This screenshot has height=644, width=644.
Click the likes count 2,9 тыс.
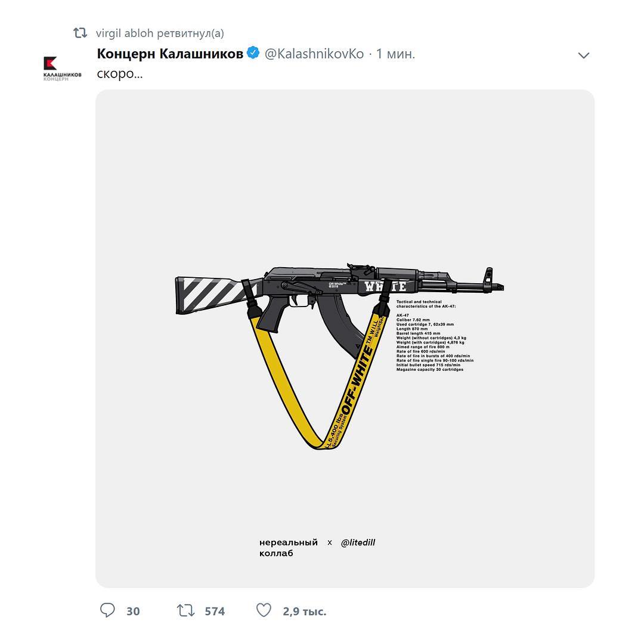tap(304, 612)
